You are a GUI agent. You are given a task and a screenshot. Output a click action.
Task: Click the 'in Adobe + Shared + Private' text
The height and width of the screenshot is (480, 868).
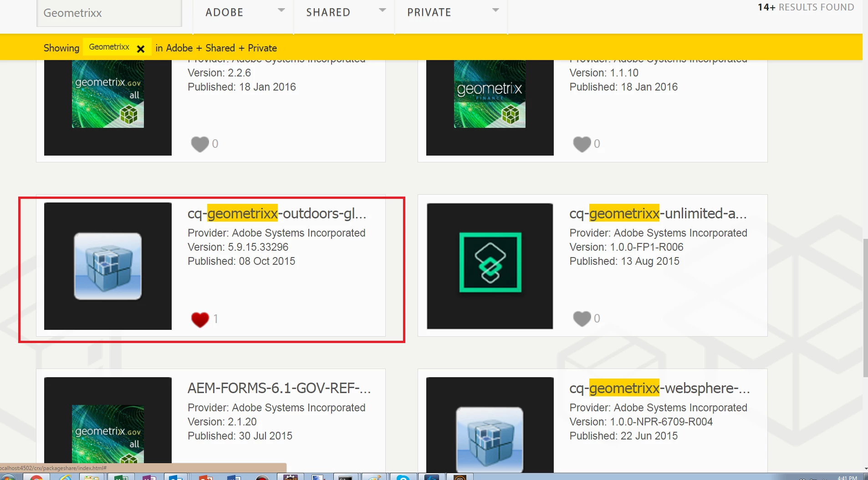click(216, 48)
